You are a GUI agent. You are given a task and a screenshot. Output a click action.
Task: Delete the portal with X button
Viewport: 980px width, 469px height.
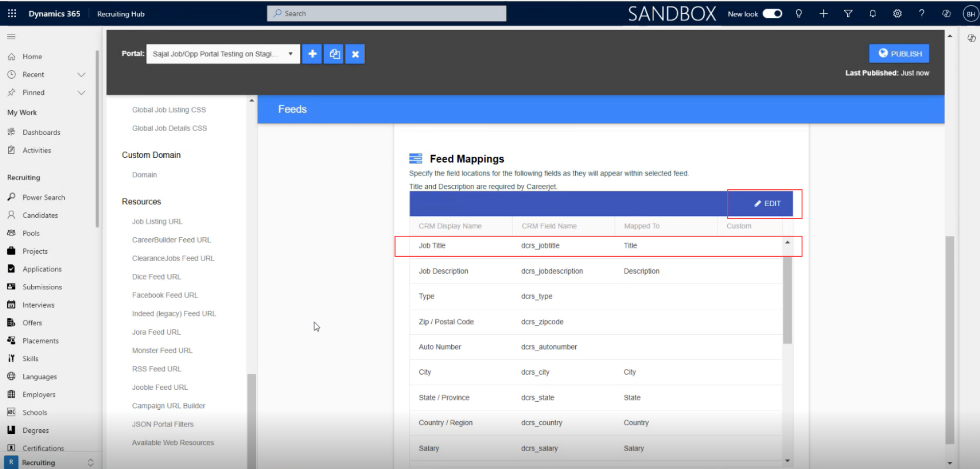(355, 54)
